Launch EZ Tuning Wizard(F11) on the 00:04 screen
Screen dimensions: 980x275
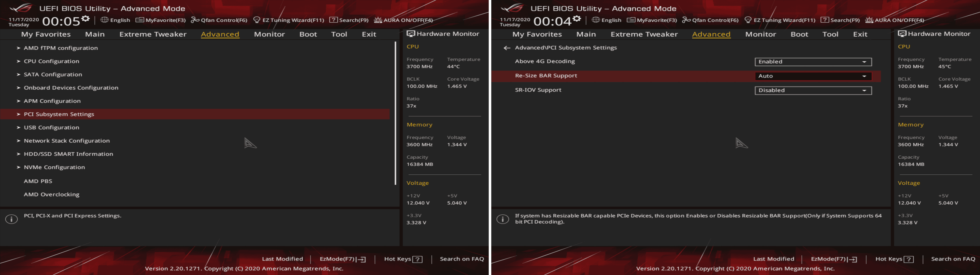click(780, 20)
